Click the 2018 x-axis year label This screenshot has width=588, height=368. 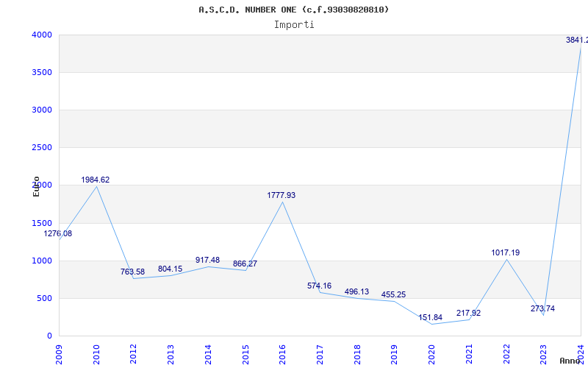(357, 354)
